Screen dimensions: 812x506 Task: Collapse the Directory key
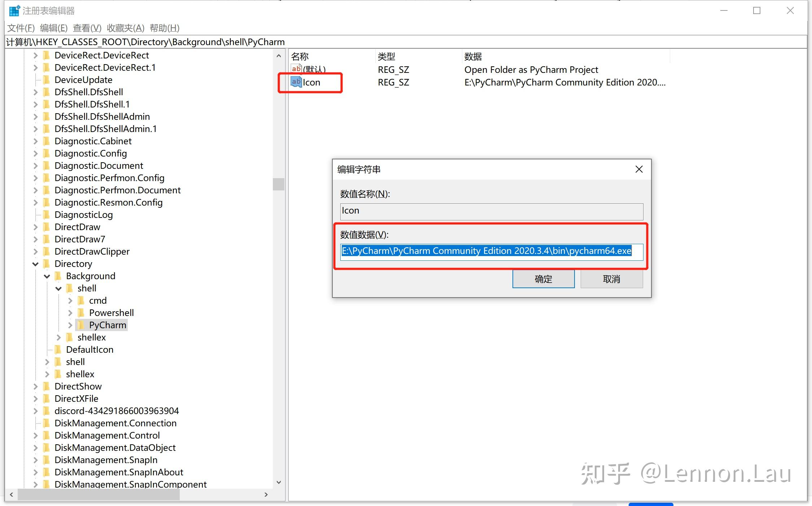[35, 264]
